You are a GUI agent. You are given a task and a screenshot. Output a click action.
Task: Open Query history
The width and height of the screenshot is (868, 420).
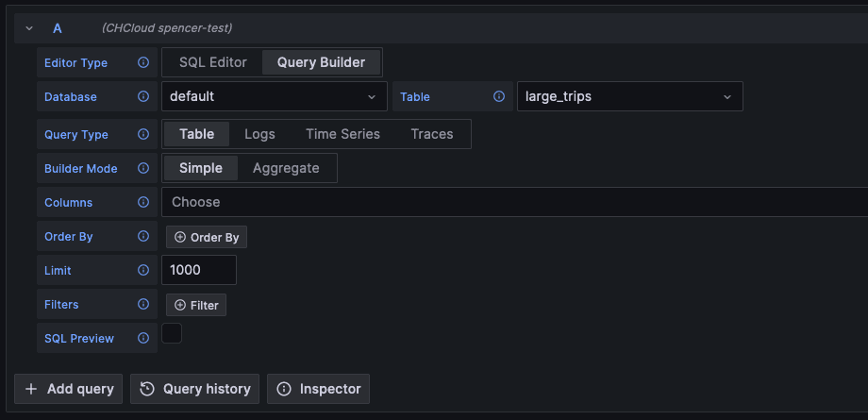195,389
